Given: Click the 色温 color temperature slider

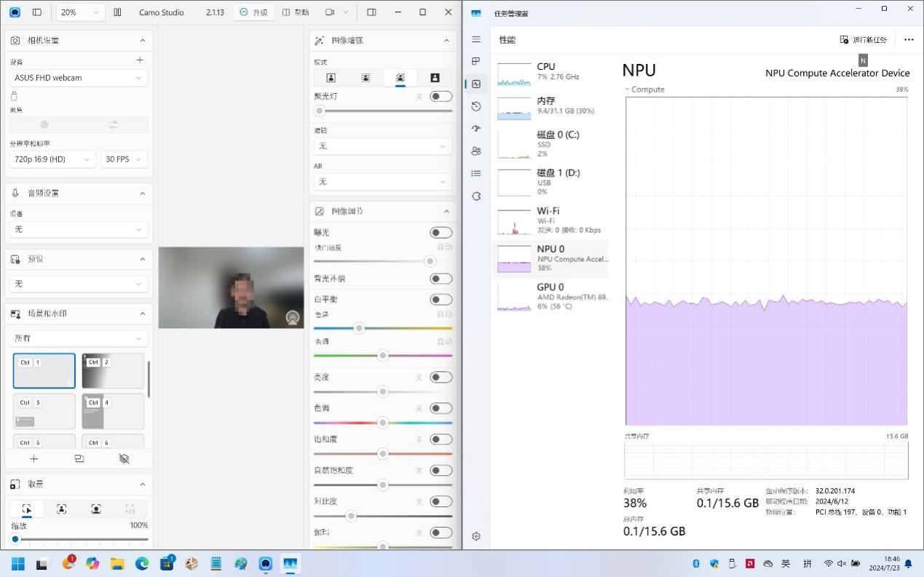Looking at the screenshot, I should [x=383, y=328].
